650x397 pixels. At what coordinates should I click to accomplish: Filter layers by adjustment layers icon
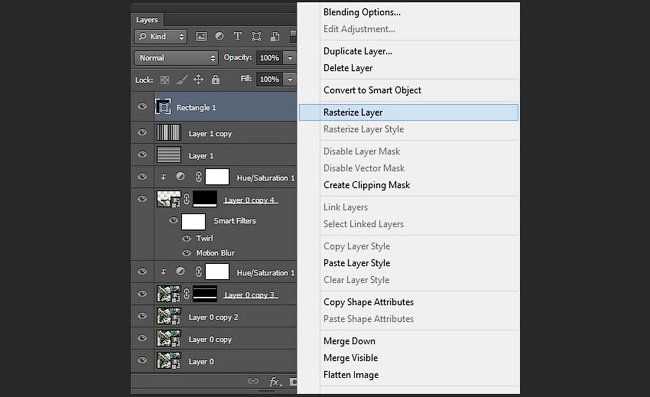(220, 36)
